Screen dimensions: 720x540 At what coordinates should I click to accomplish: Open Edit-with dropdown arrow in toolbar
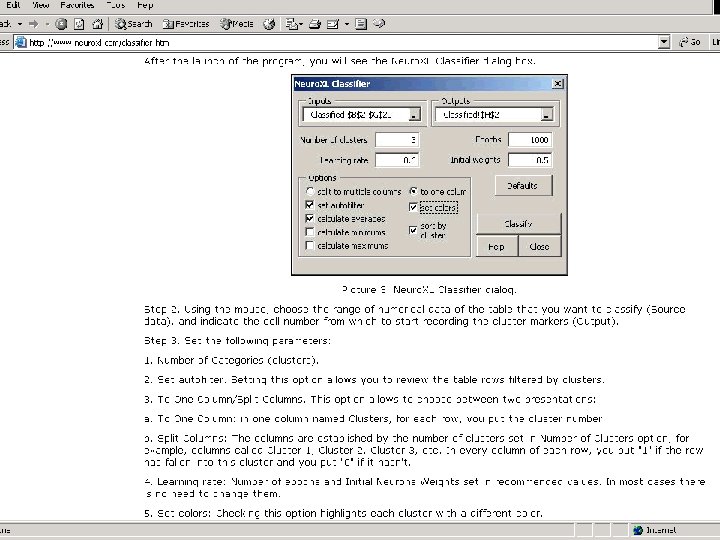[347, 24]
